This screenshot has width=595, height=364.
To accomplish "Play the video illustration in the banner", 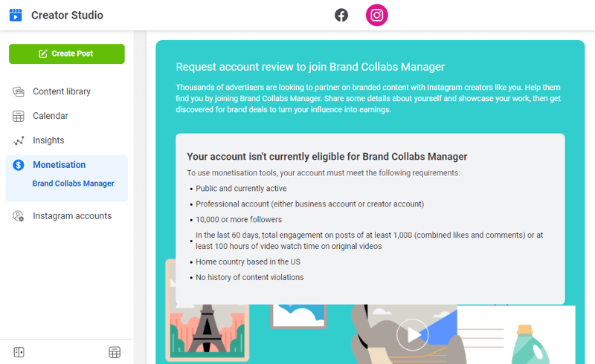I will tap(413, 335).
